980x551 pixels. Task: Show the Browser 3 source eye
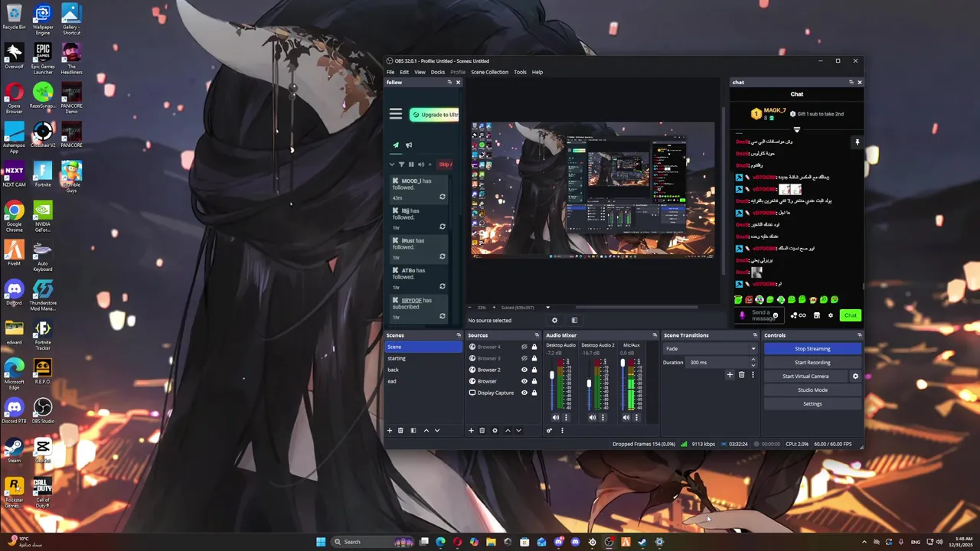click(x=524, y=358)
